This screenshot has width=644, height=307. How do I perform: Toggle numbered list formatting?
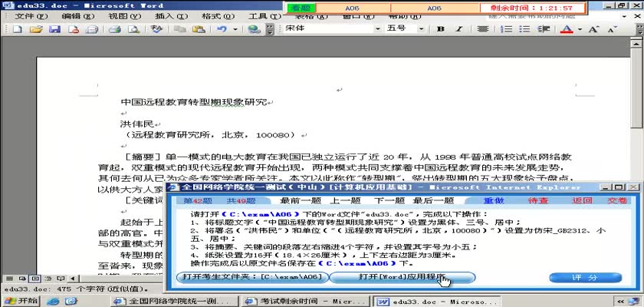[x=508, y=29]
